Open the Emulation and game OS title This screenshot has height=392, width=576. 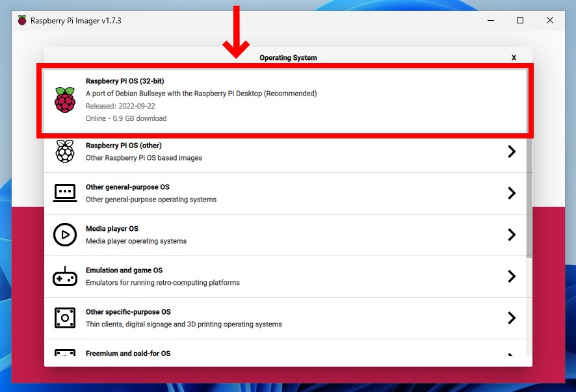[124, 270]
